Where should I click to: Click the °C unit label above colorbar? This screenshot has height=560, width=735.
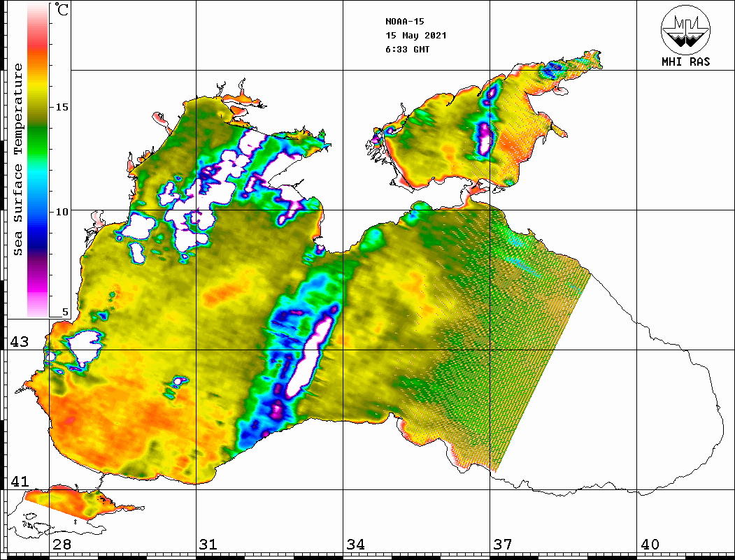pos(62,11)
